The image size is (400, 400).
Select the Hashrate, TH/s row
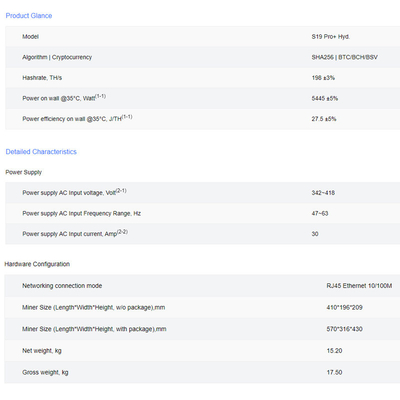202,78
